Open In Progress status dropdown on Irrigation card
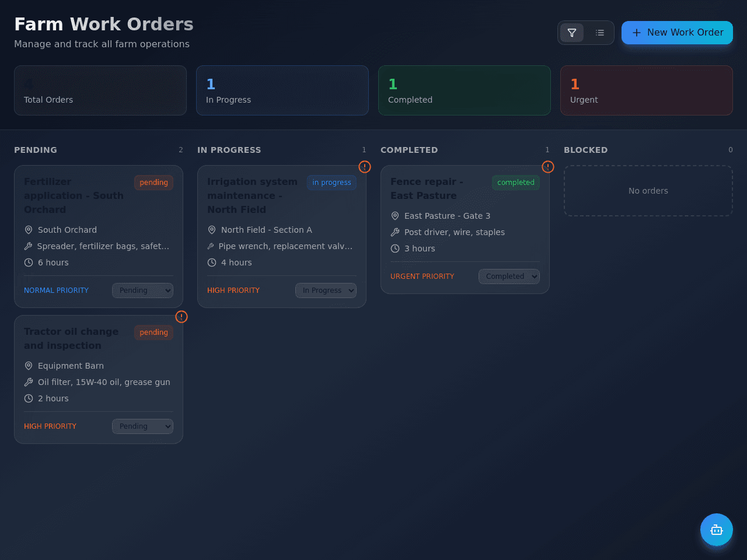 click(326, 290)
